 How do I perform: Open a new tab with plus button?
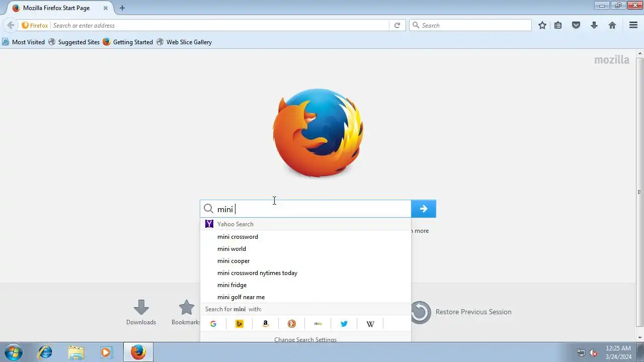[122, 8]
